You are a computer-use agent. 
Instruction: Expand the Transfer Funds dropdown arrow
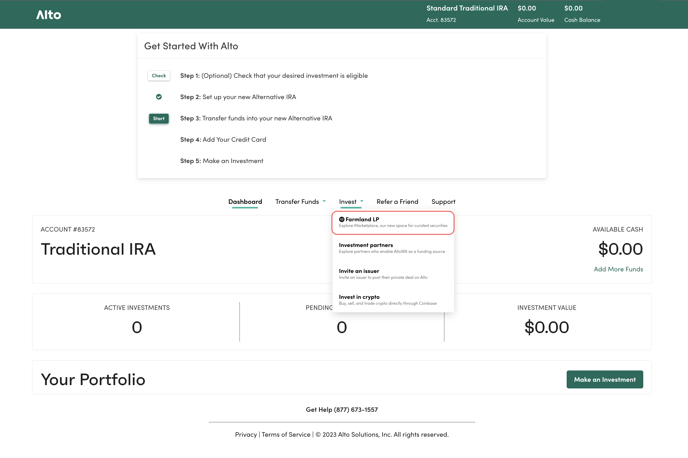point(324,201)
